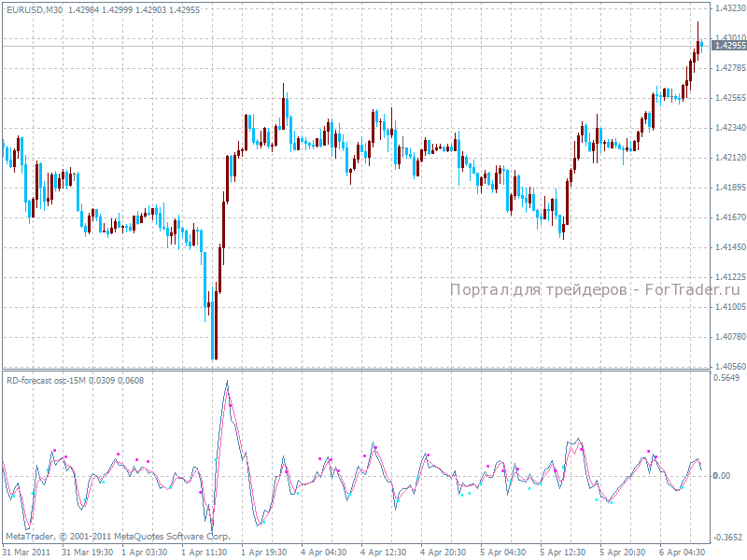Click the 1 Apr 19:30 time label
This screenshot has height=560, width=747.
264,553
